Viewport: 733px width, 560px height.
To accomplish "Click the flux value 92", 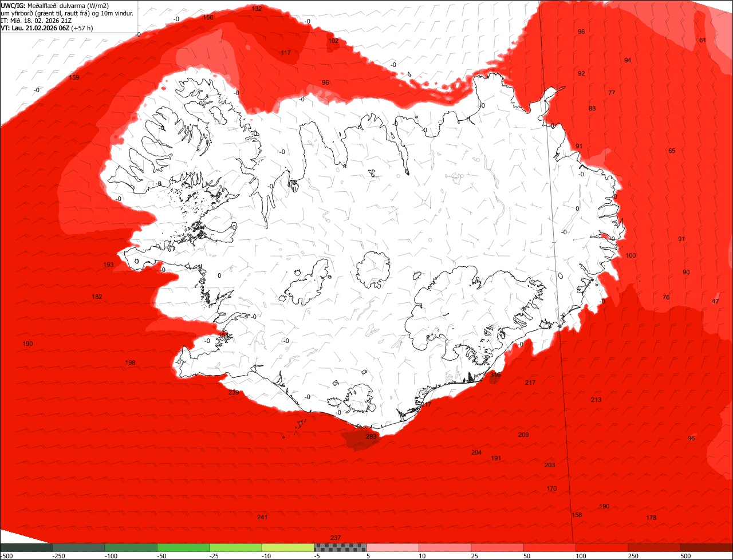I will point(581,73).
